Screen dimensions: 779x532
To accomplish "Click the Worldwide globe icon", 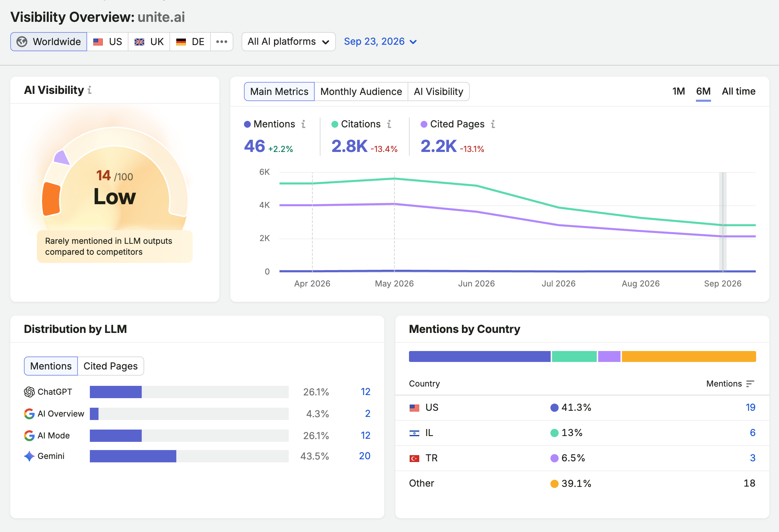I will click(x=22, y=42).
